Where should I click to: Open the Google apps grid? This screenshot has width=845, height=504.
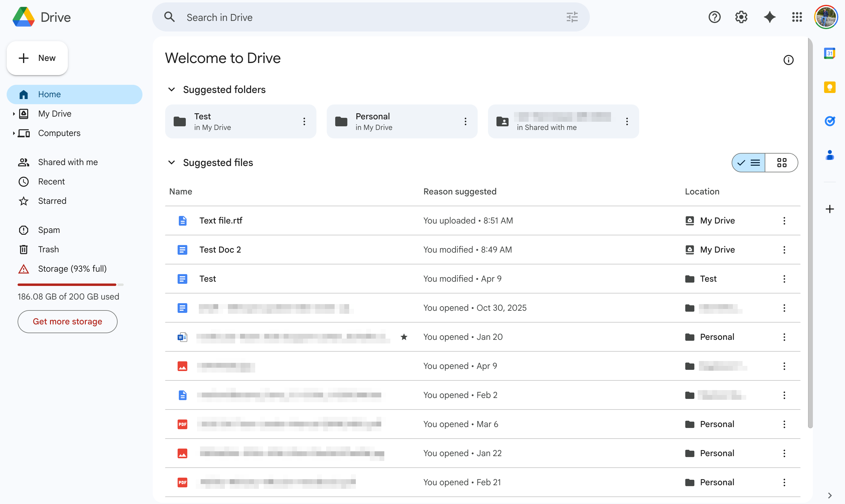797,17
